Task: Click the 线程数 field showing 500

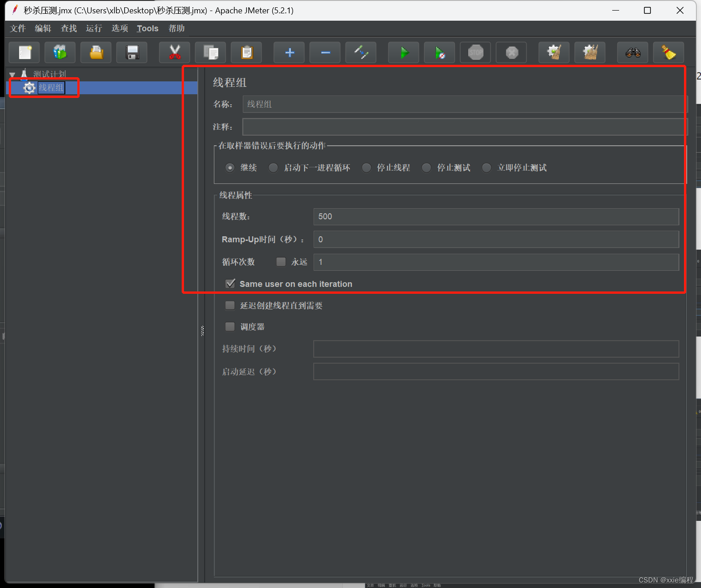Action: pos(496,217)
